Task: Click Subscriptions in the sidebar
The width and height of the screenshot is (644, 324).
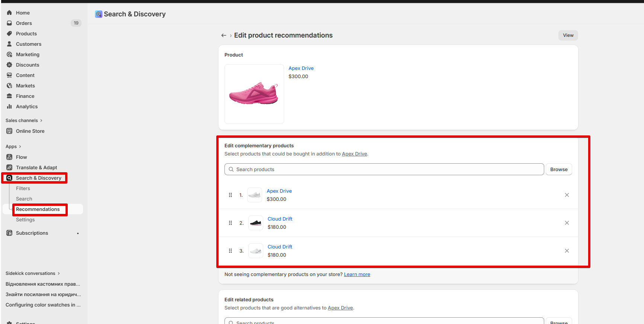Action: 32,233
